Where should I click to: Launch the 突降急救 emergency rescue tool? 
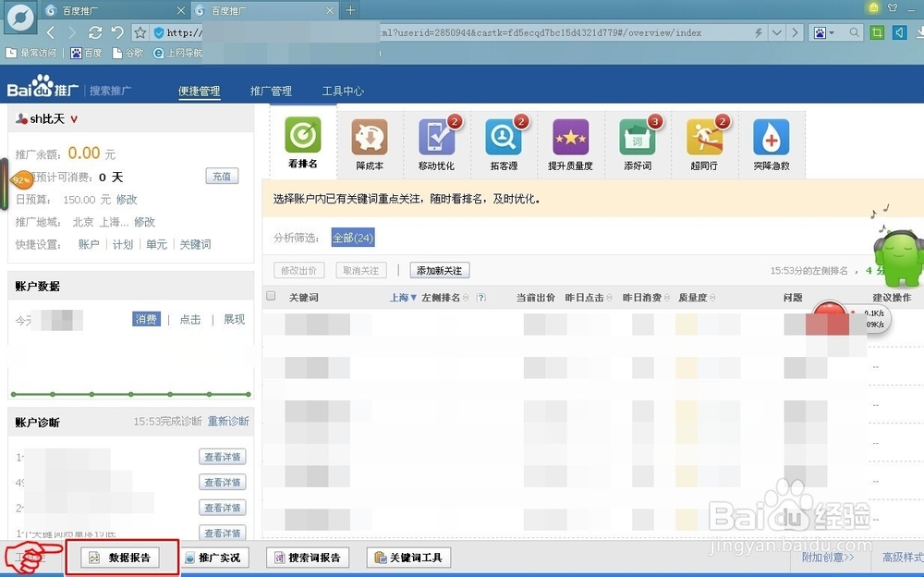(772, 139)
